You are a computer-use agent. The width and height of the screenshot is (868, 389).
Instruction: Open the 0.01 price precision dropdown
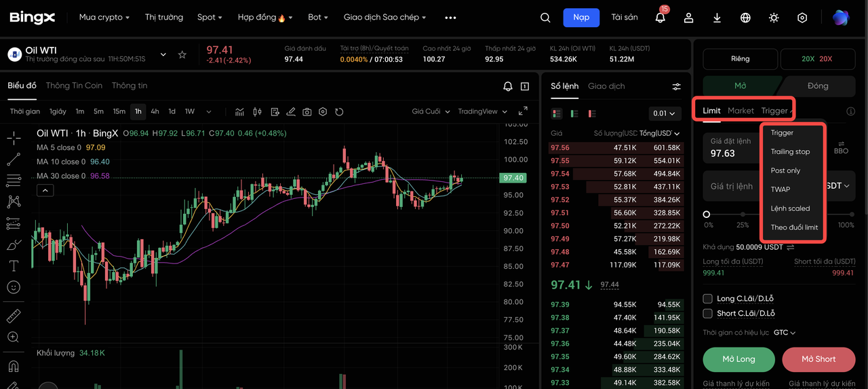tap(663, 113)
